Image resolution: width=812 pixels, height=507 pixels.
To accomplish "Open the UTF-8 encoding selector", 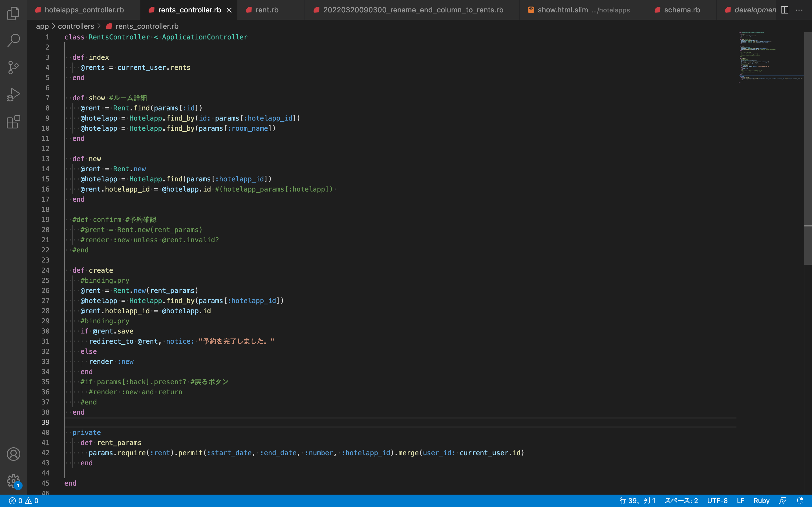I will point(717,501).
